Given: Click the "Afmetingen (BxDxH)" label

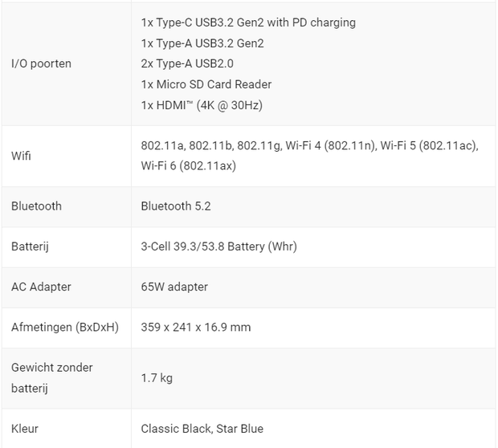Looking at the screenshot, I should 64,328.
